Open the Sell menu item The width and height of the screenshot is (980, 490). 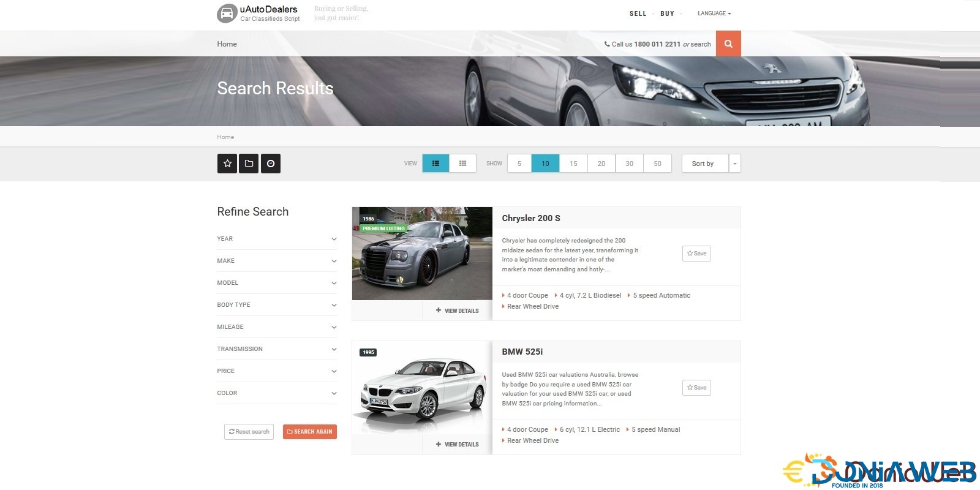pos(638,13)
